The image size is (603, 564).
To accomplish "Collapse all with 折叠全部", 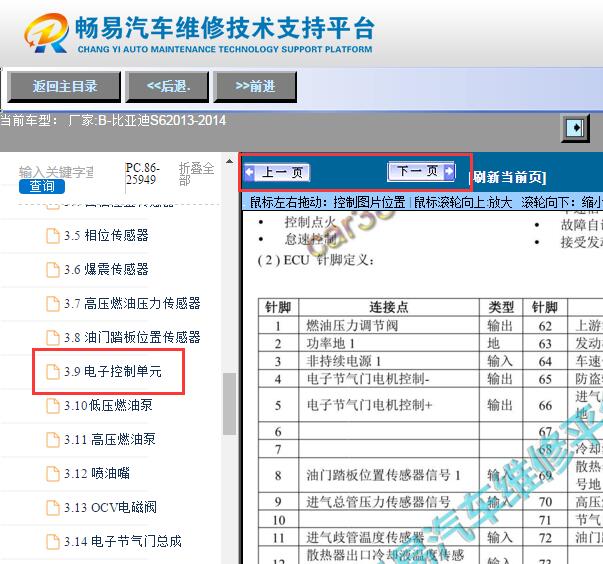I will pos(197,174).
